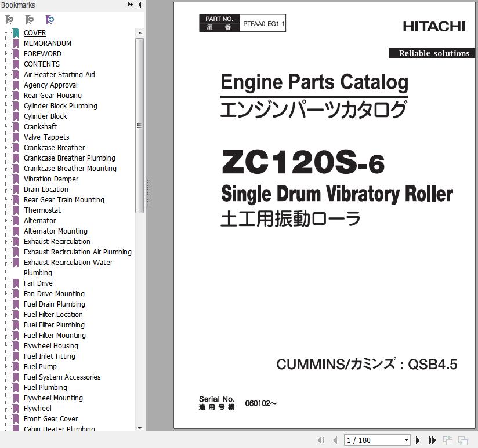
Task: Go to next page arrow
Action: click(418, 440)
